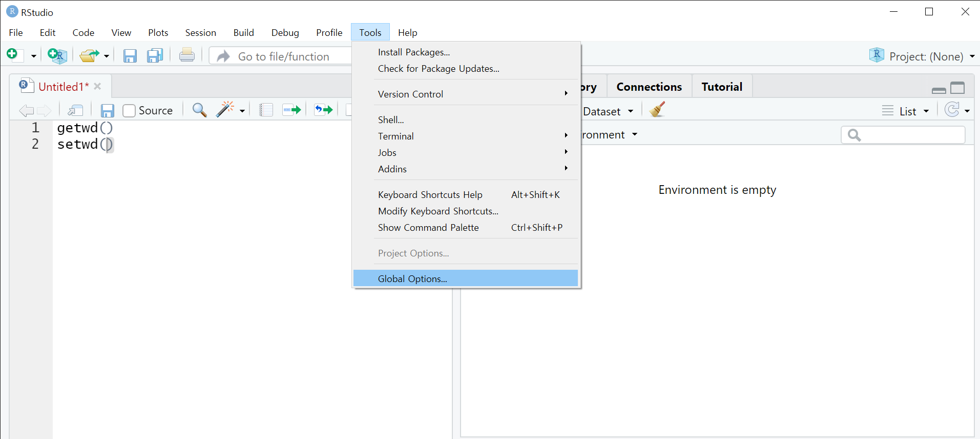Click line 2 setwd() in the editor
Screen dimensions: 980x439
85,144
